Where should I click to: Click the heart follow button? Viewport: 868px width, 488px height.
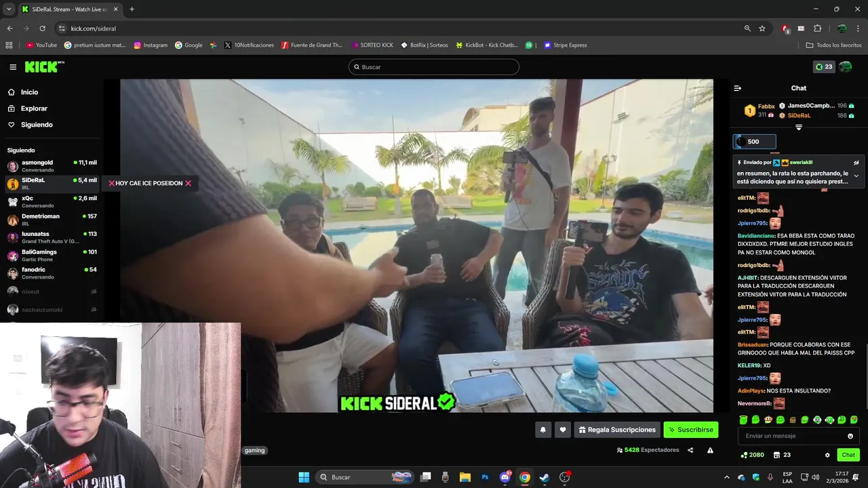click(562, 430)
